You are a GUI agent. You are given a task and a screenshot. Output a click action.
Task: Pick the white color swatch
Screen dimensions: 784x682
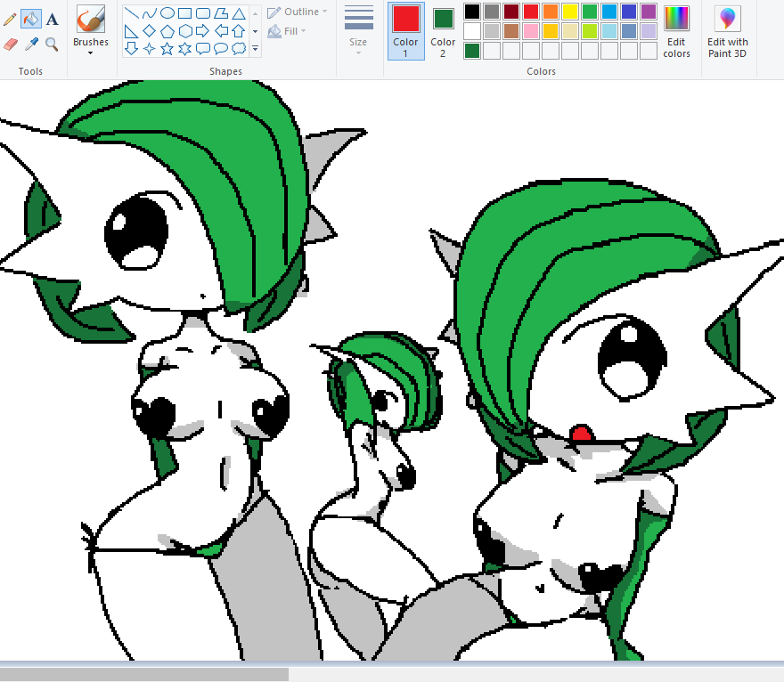point(472,31)
